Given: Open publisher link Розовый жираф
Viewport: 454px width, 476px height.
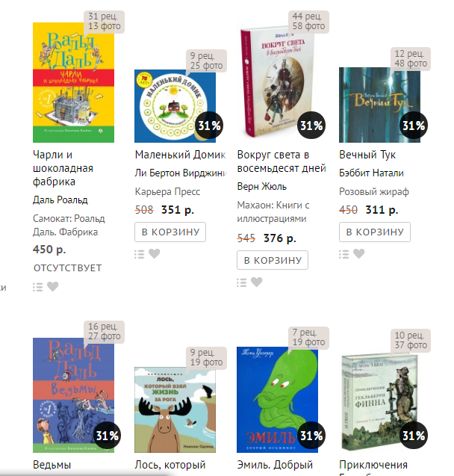Looking at the screenshot, I should pos(374,191).
